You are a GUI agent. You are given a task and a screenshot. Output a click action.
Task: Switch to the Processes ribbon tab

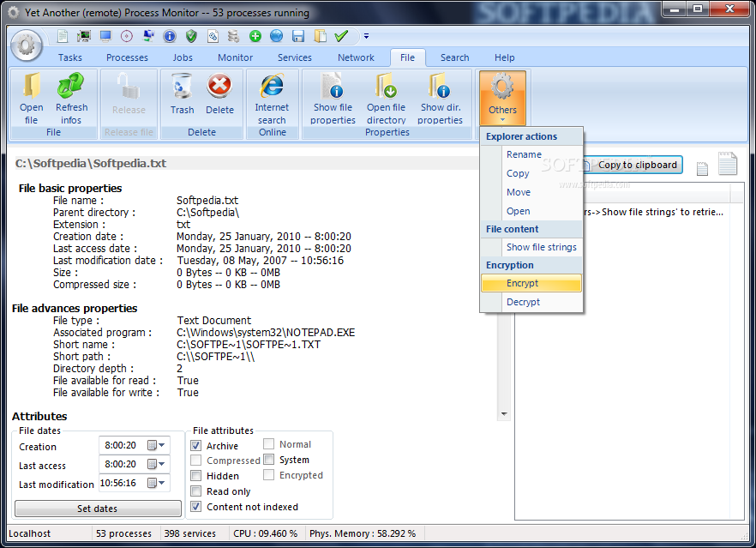point(127,57)
